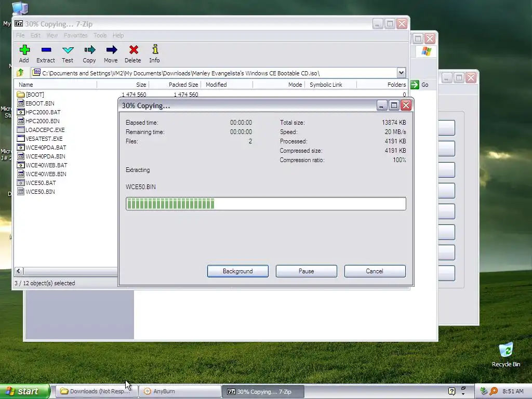The image size is (532, 399).
Task: Click the [BOOT] folder icon
Action: point(21,95)
